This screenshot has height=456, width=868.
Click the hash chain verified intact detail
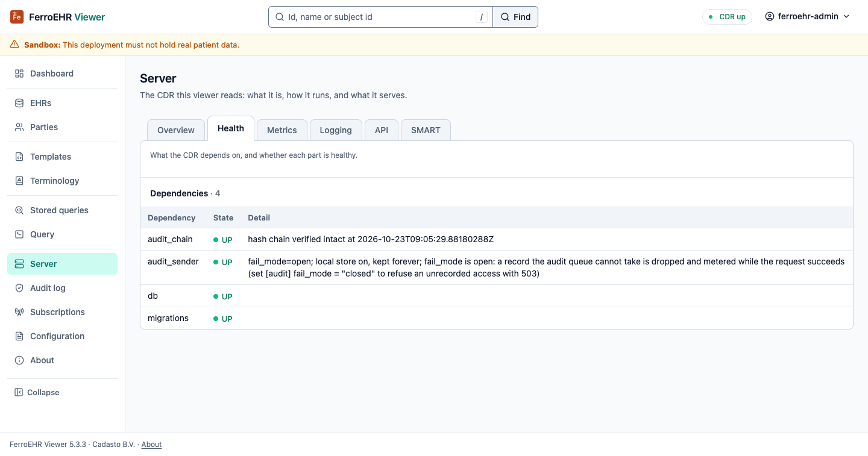click(x=371, y=239)
